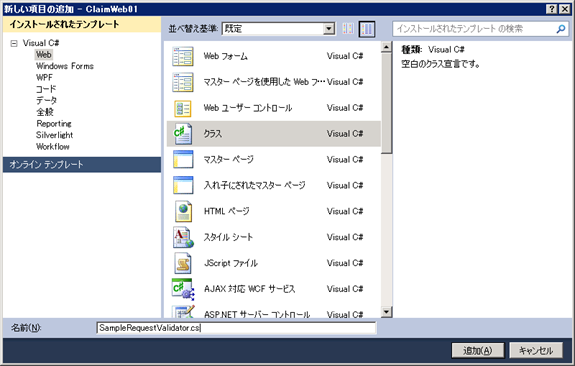Select the データ category

click(x=46, y=100)
